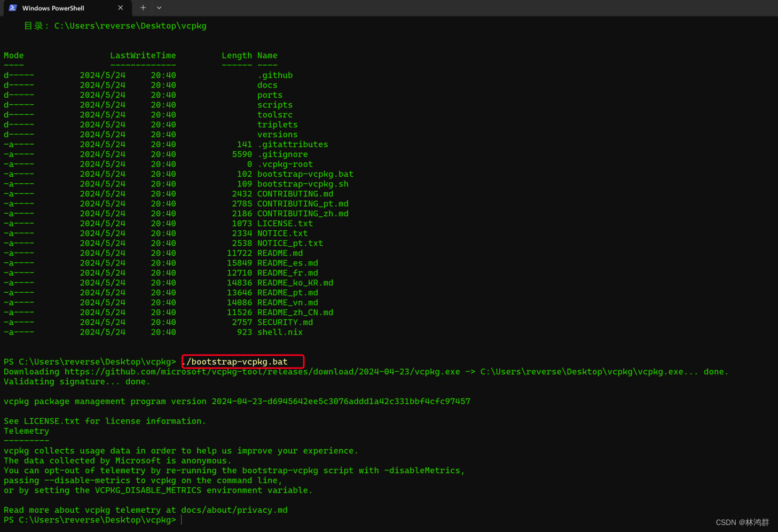Click LICENSE.txt in the file listing
Viewport: 778px width, 532px height.
[x=285, y=223]
